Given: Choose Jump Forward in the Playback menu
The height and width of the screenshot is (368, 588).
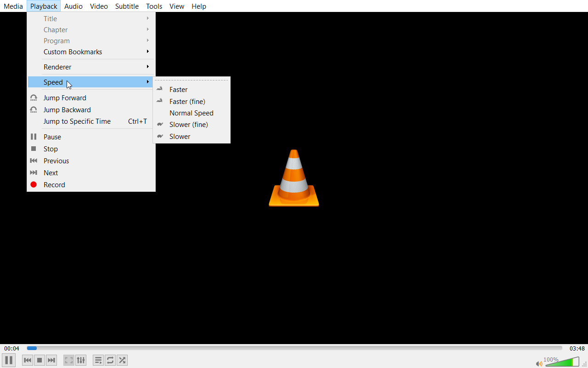Looking at the screenshot, I should tap(91, 98).
